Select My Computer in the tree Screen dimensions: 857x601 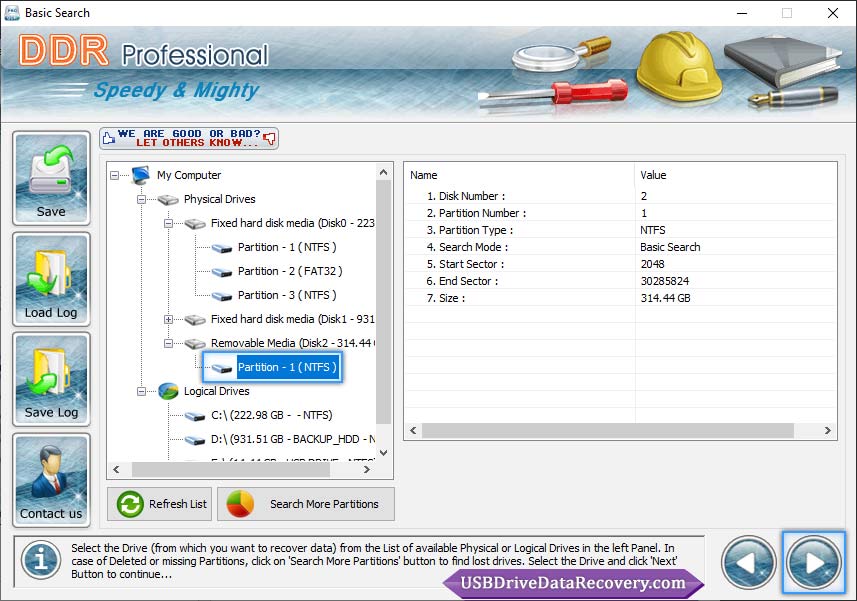(x=189, y=175)
